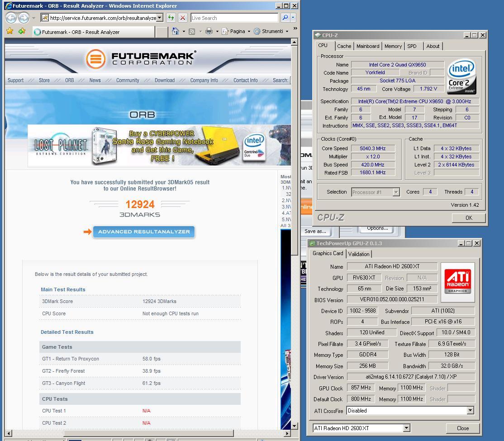Click the IE toolbar overflow chevron
504x441 pixels.
[x=295, y=28]
